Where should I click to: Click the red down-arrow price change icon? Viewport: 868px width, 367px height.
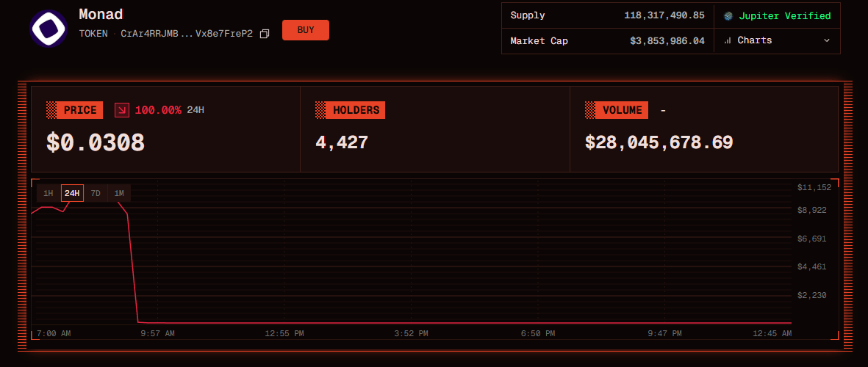pyautogui.click(x=122, y=110)
